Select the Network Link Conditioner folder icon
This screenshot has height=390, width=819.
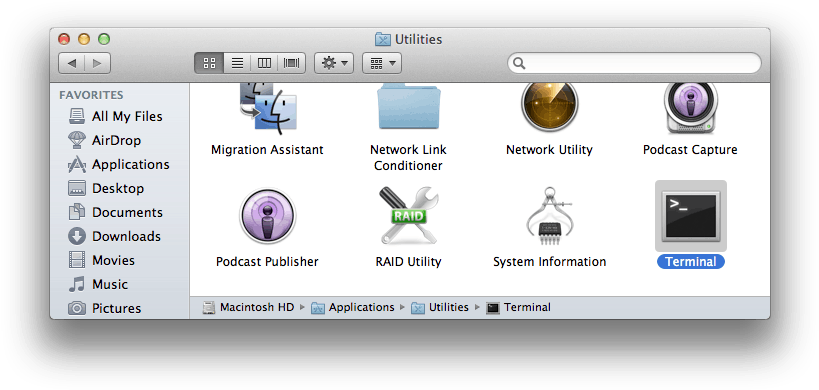[x=408, y=107]
